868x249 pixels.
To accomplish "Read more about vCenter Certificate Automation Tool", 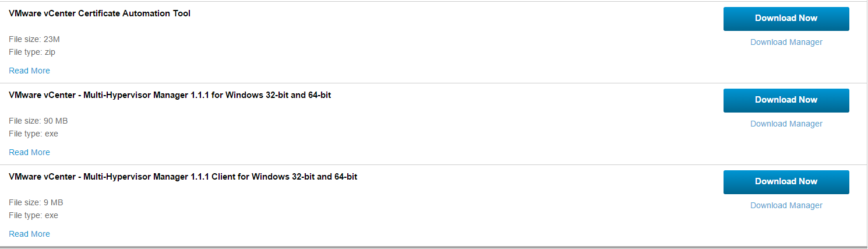I will 29,71.
